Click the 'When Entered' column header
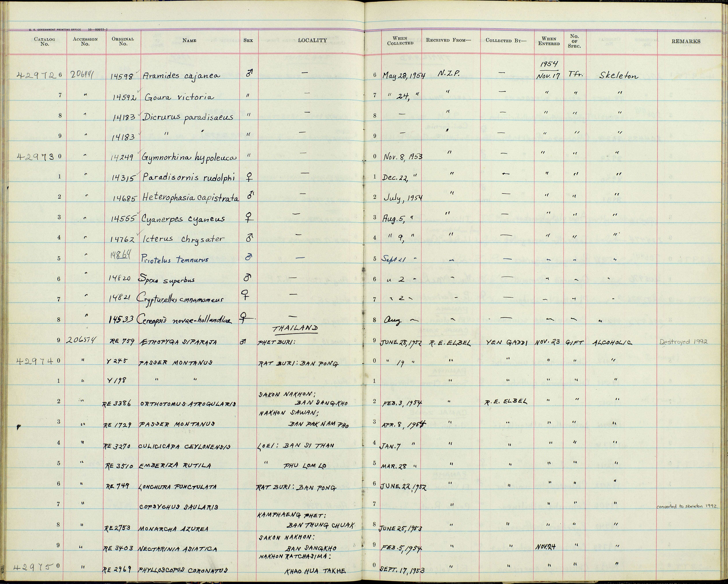This screenshot has height=584, width=728. pos(549,41)
